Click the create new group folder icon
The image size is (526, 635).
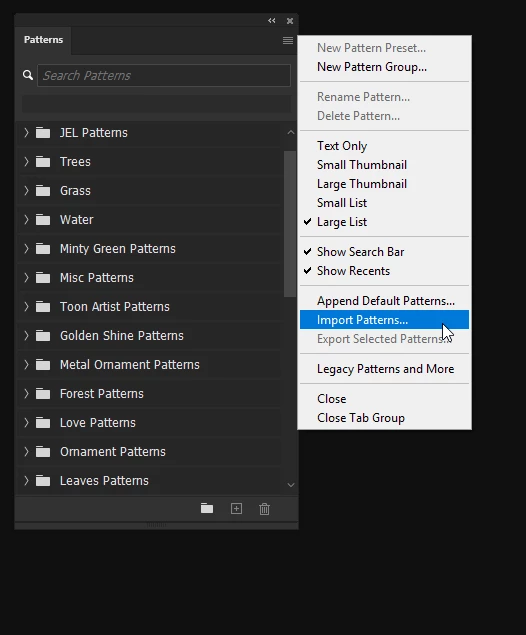pyautogui.click(x=207, y=508)
